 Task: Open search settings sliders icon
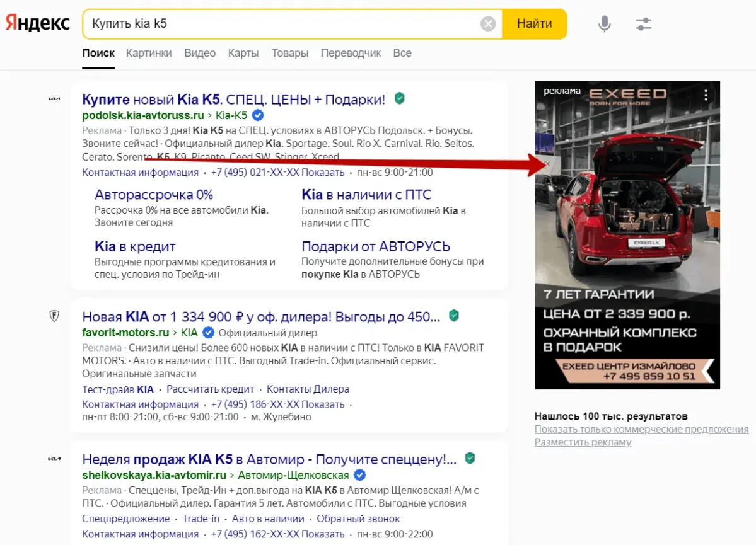(x=643, y=23)
